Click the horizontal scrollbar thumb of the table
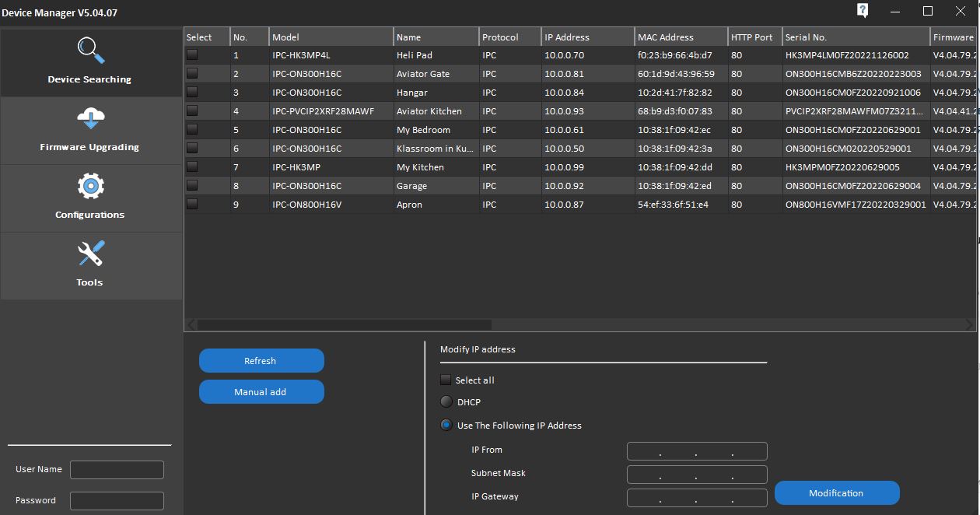Viewport: 980px width, 515px height. pos(345,324)
